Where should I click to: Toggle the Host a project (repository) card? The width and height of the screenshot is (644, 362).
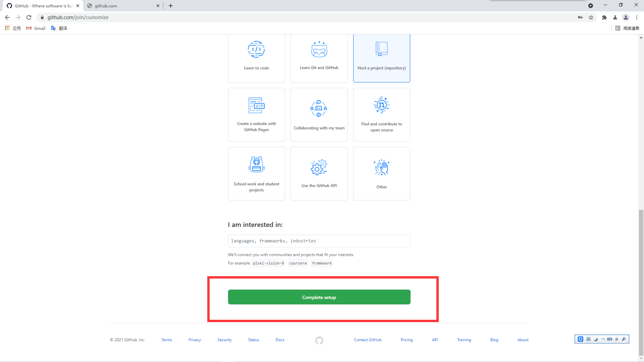coord(382,58)
